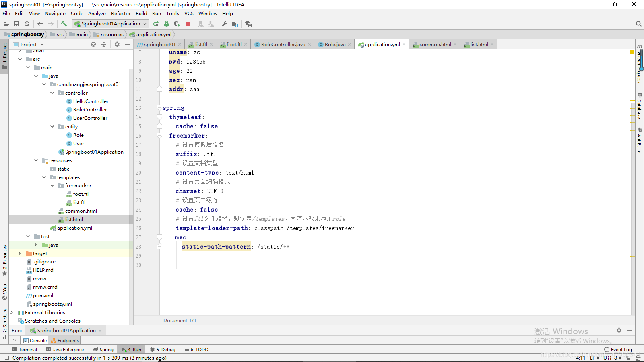This screenshot has height=362, width=644.
Task: Toggle the 1: Project tool window
Action: coord(5,56)
